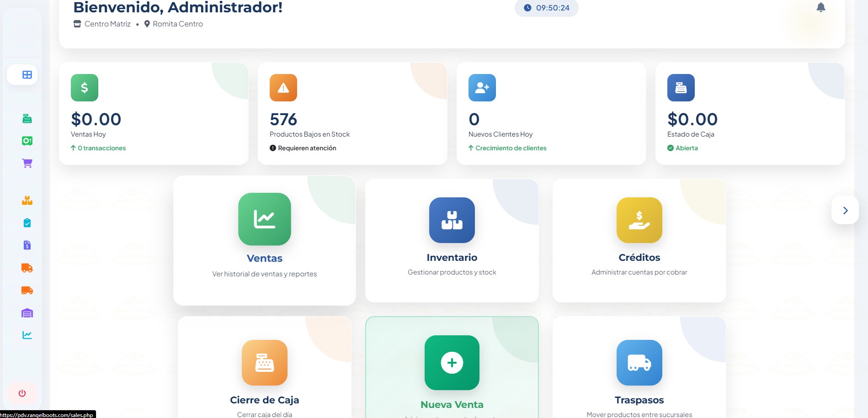Start a Nueva Venta via its title
The image size is (868, 418).
tap(452, 404)
